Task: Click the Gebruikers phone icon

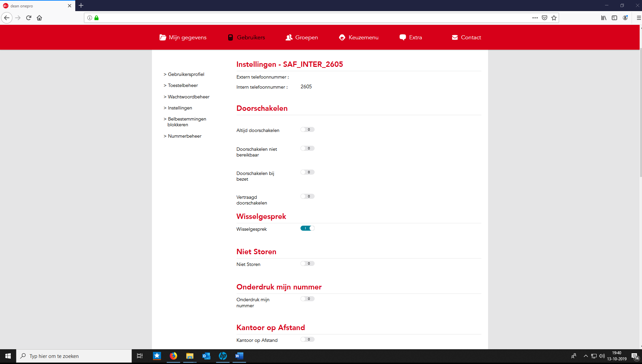Action: 231,37
